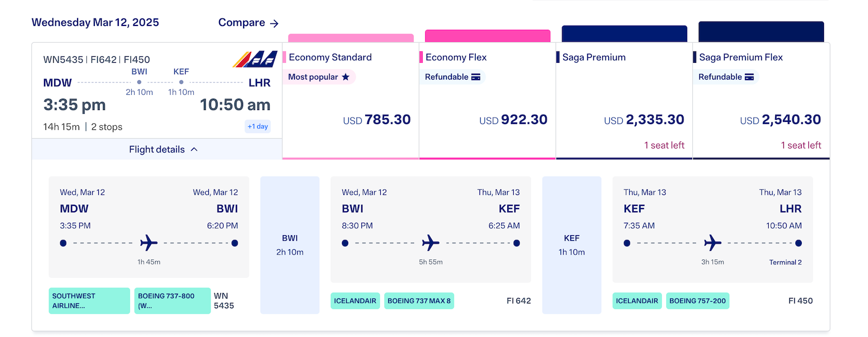Click the +1 day badge

(x=258, y=127)
